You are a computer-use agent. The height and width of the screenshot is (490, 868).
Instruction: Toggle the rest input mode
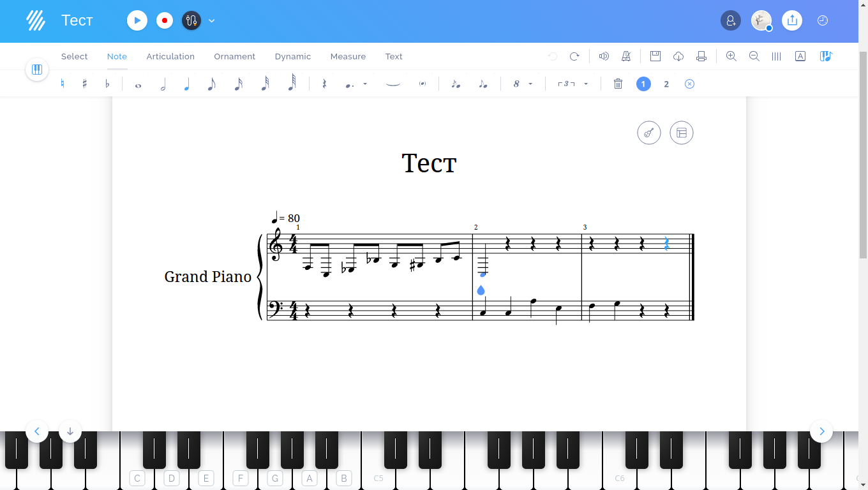[324, 84]
